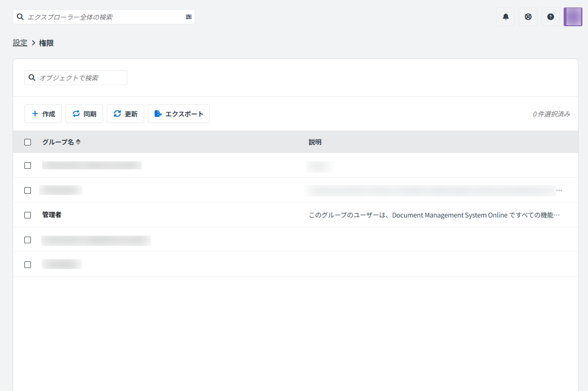
Task: Click the magnifier icon in global search
Action: 21,17
